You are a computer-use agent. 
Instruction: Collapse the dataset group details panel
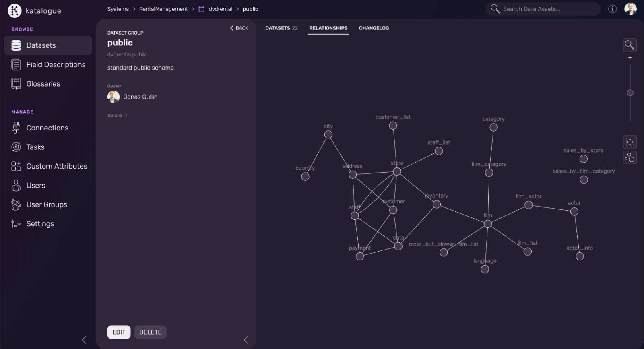click(246, 340)
